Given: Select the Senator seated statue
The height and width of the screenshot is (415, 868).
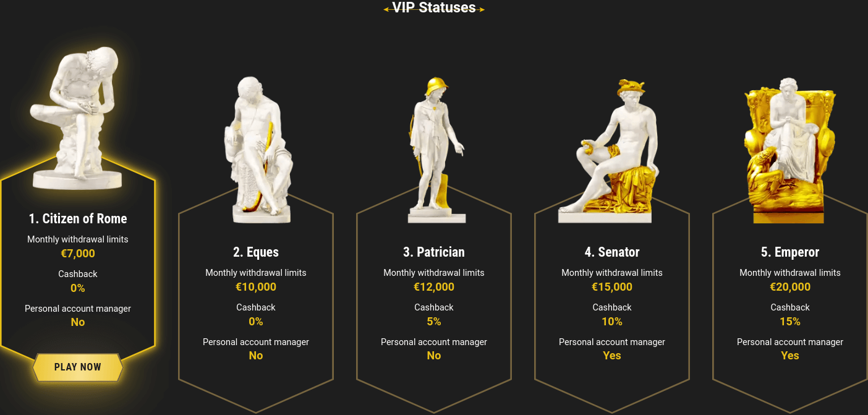Looking at the screenshot, I should (x=612, y=148).
